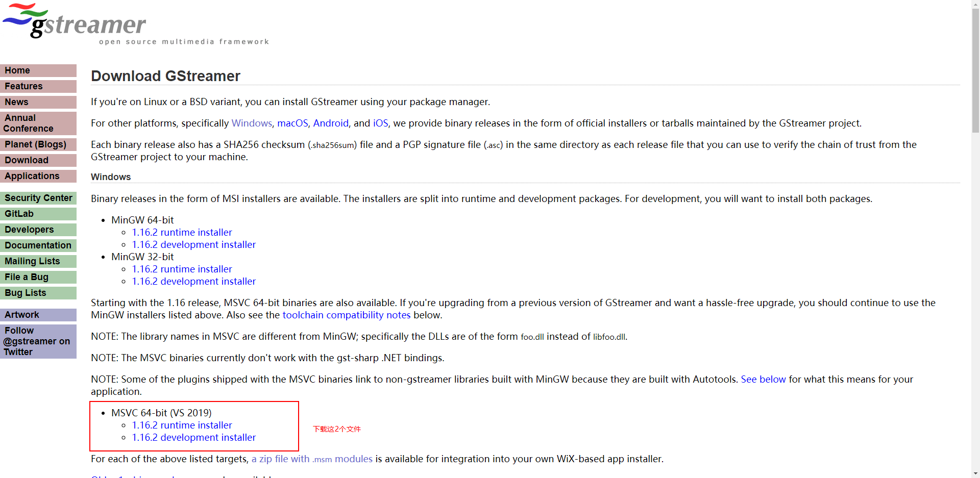Viewport: 980px width, 478px height.
Task: Open Planet (Blogs) in sidebar
Action: point(38,144)
